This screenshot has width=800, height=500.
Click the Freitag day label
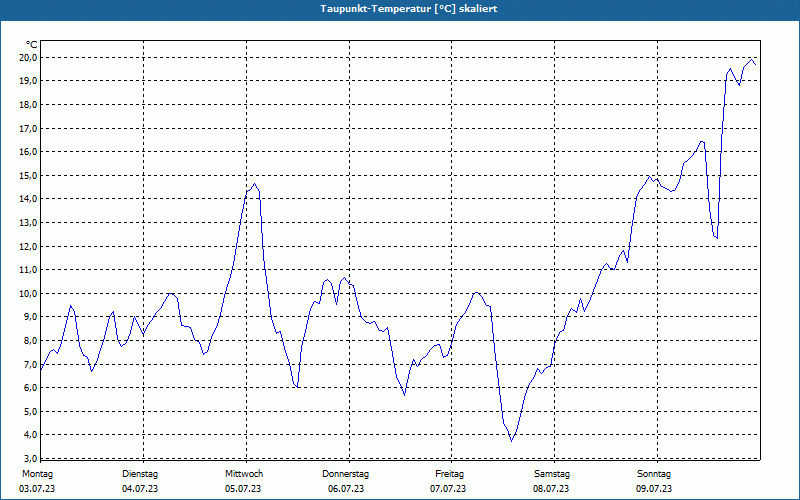click(x=449, y=474)
